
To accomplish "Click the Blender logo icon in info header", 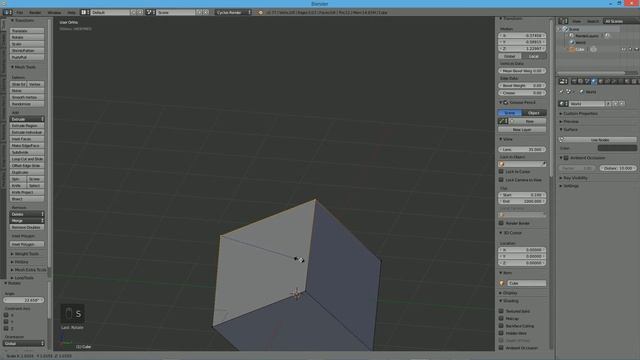I will pos(260,12).
